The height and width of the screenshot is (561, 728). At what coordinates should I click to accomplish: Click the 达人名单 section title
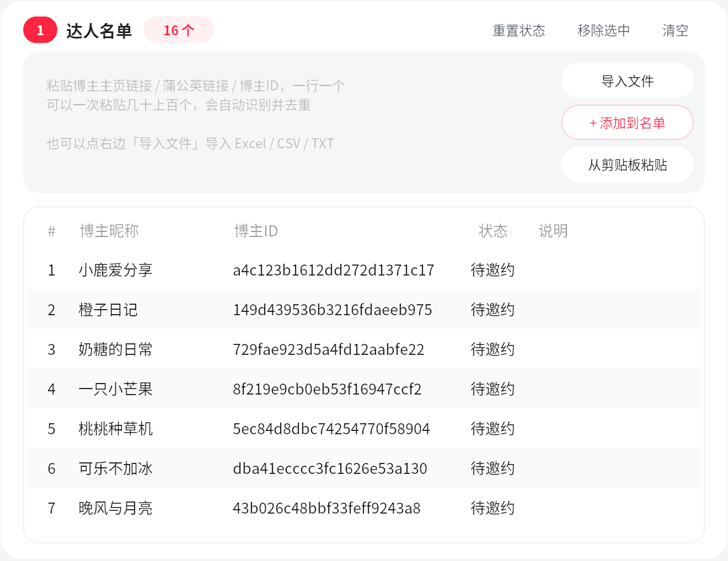click(x=99, y=31)
